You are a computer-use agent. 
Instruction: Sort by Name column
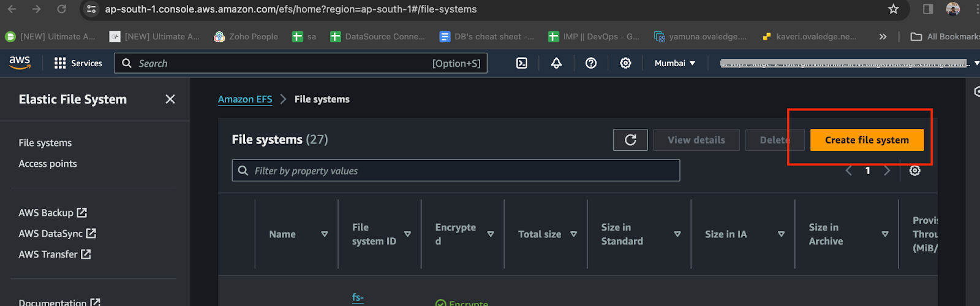point(325,234)
